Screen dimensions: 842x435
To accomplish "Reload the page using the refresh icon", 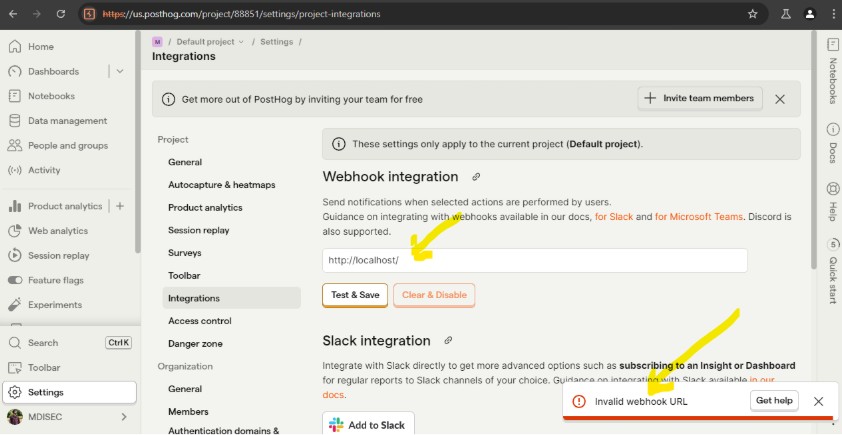I will [61, 14].
